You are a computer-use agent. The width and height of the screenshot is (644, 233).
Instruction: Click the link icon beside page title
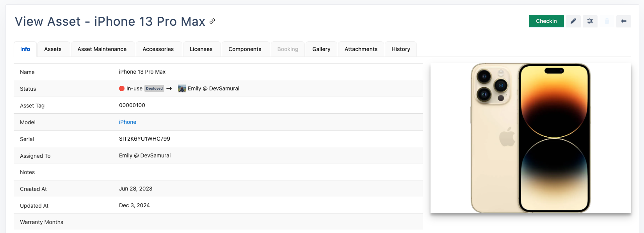pos(212,21)
